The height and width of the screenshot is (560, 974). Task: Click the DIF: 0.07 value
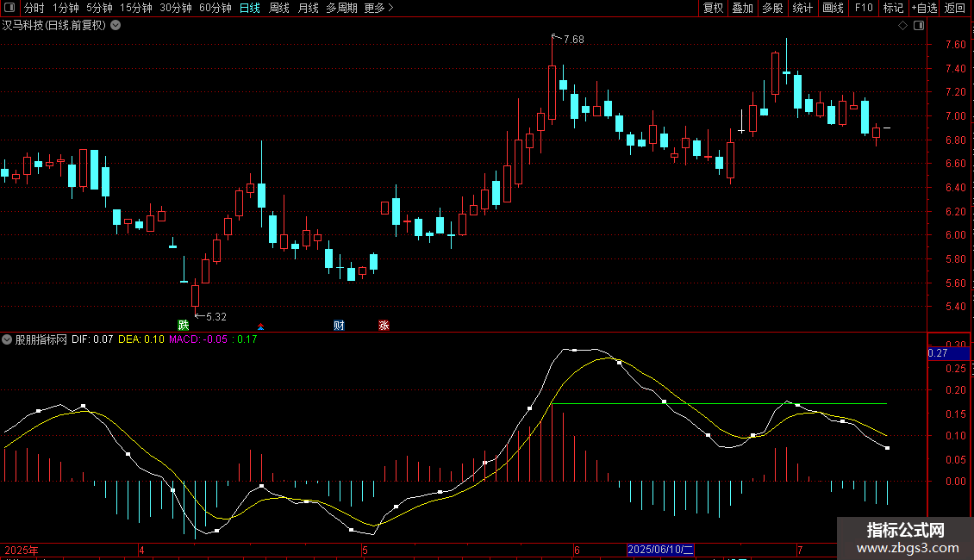(x=92, y=339)
